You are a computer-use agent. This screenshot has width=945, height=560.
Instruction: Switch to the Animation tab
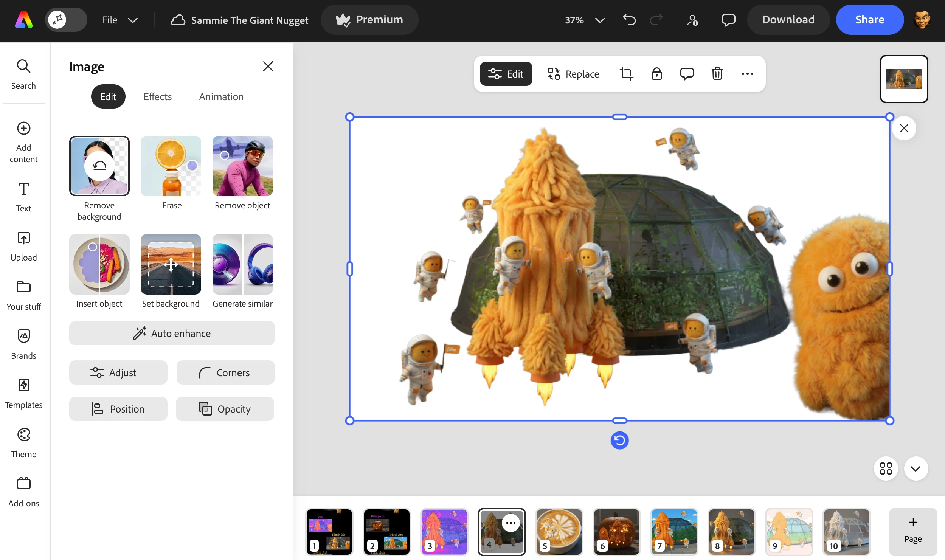(221, 97)
